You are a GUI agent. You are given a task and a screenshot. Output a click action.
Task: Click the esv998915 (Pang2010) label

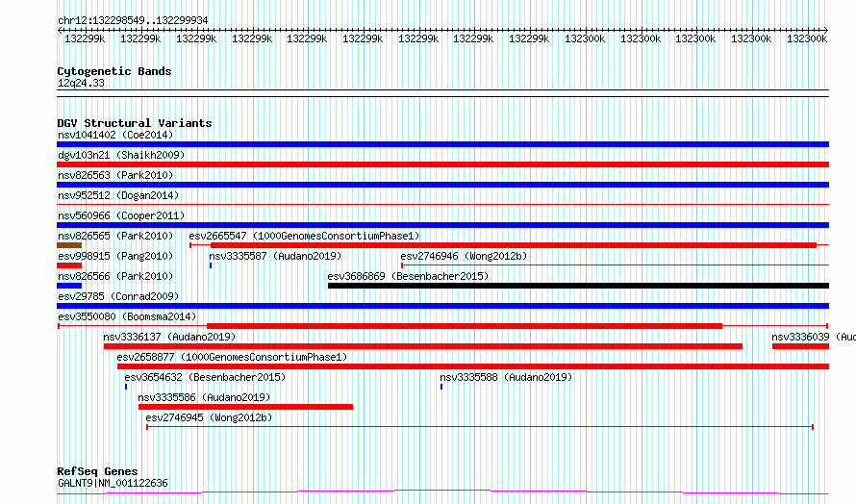pyautogui.click(x=115, y=256)
